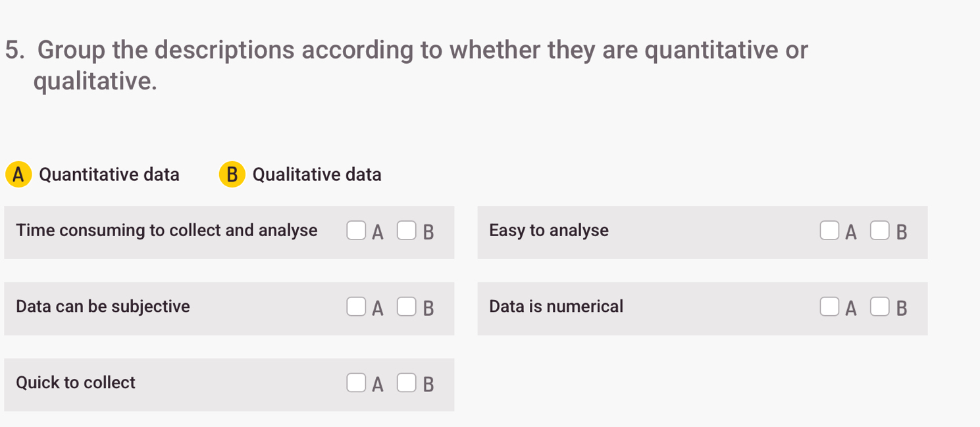Select B for Quick to collect

(x=407, y=383)
